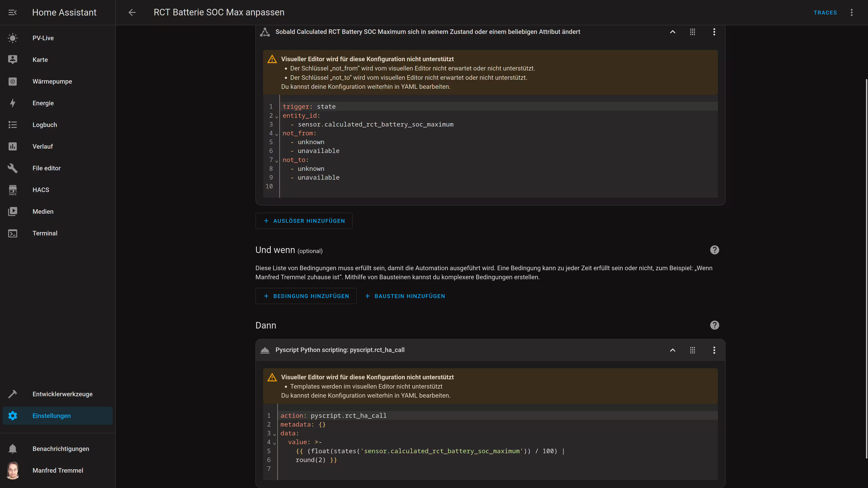Click the File editor wrench icon
This screenshot has height=488, width=868.
click(x=12, y=168)
